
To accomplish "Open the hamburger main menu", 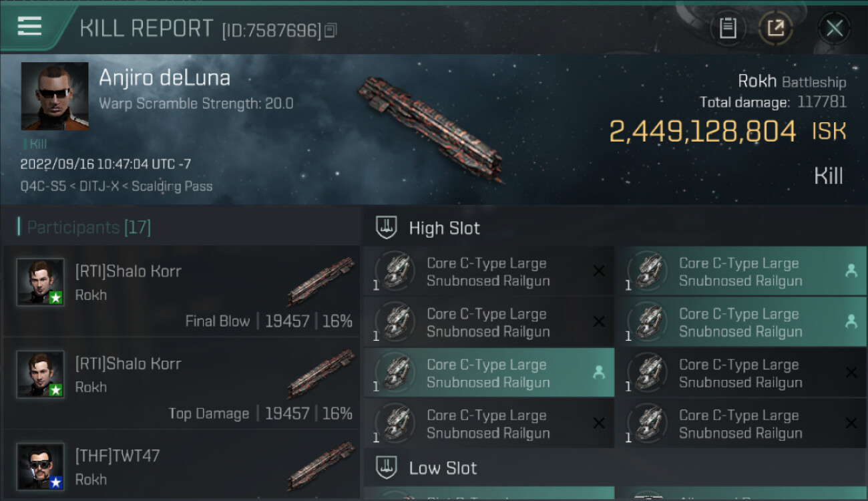I will (29, 27).
